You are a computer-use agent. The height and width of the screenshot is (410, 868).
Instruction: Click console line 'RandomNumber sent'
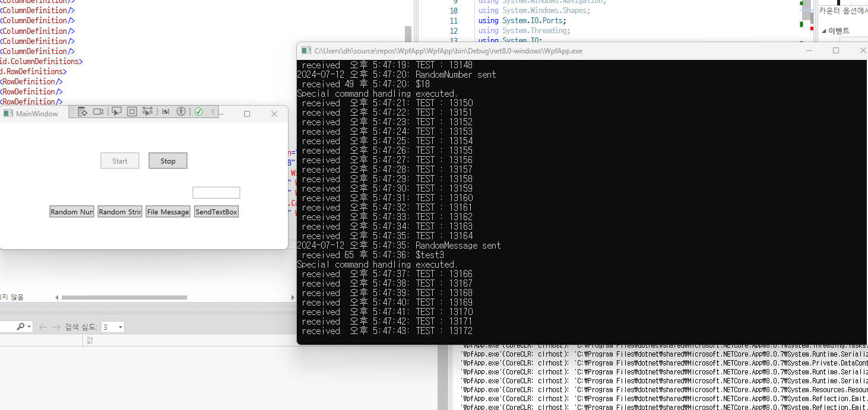click(x=397, y=75)
